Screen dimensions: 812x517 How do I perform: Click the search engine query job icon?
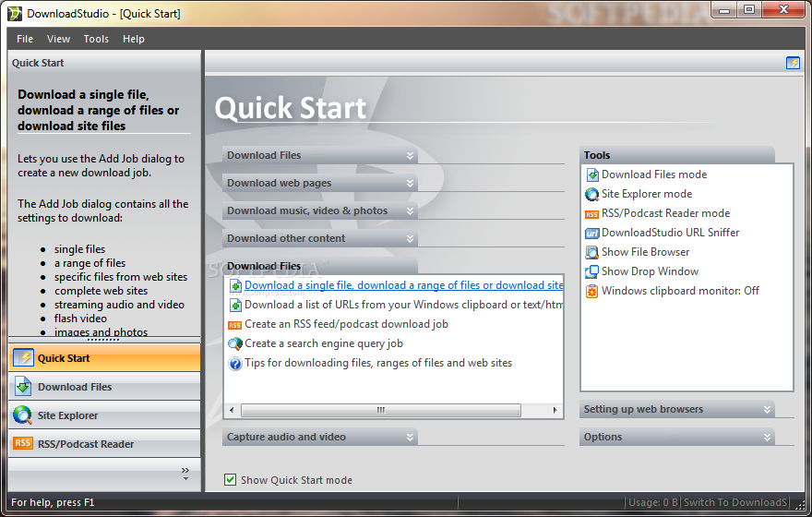235,343
